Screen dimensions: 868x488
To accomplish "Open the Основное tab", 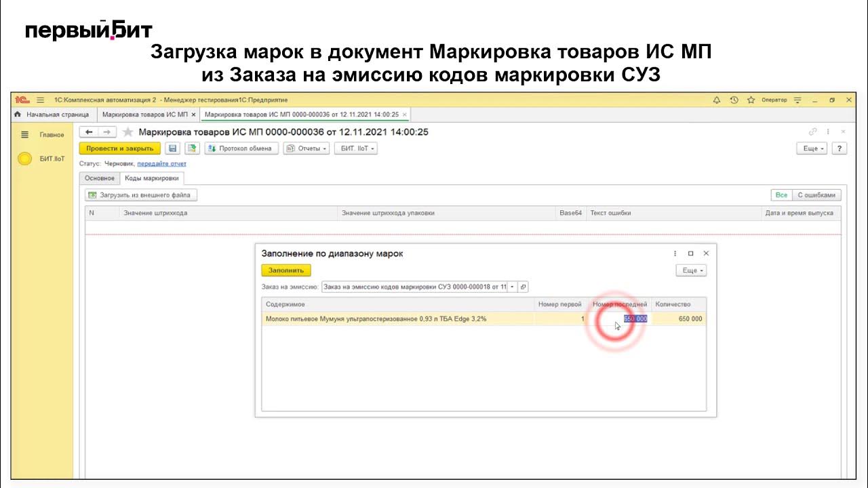I will 100,178.
